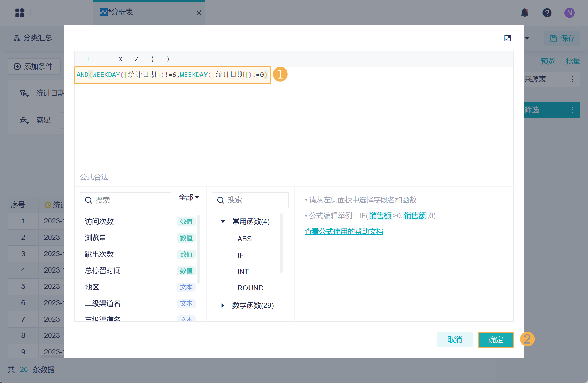
Task: Select the 访问次数 field
Action: click(99, 221)
